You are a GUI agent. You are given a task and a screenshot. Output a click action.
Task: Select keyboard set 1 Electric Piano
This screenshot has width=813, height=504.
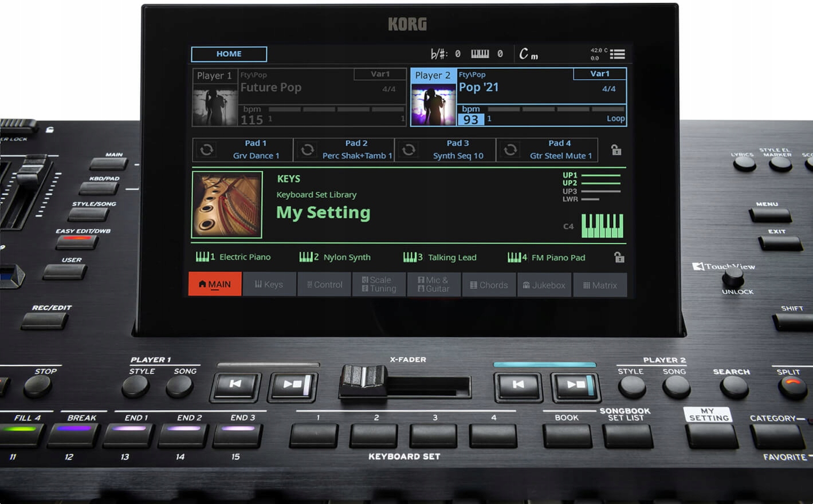tap(233, 257)
